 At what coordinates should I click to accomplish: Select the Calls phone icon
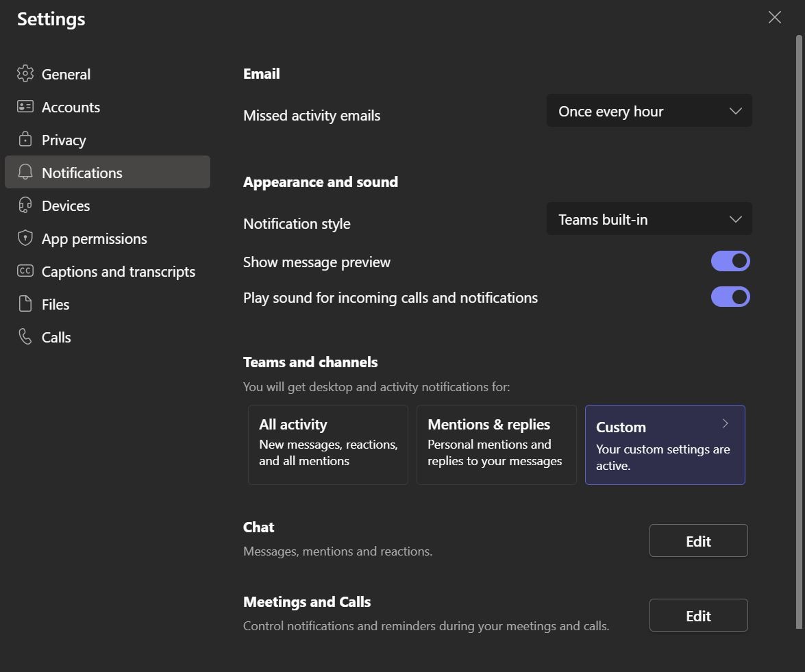coord(25,337)
